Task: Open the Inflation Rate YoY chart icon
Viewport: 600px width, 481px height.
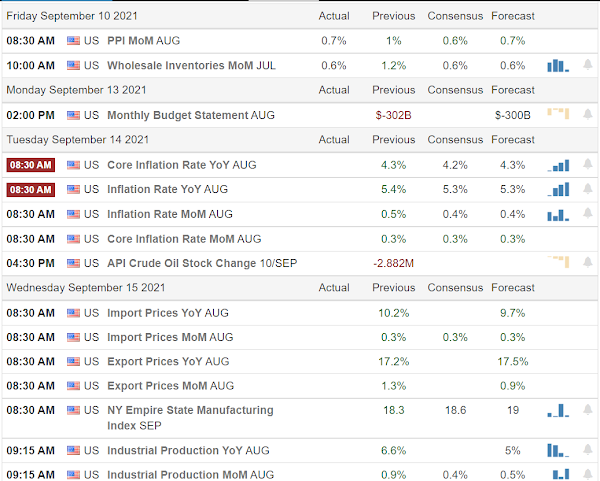Action: tap(558, 189)
